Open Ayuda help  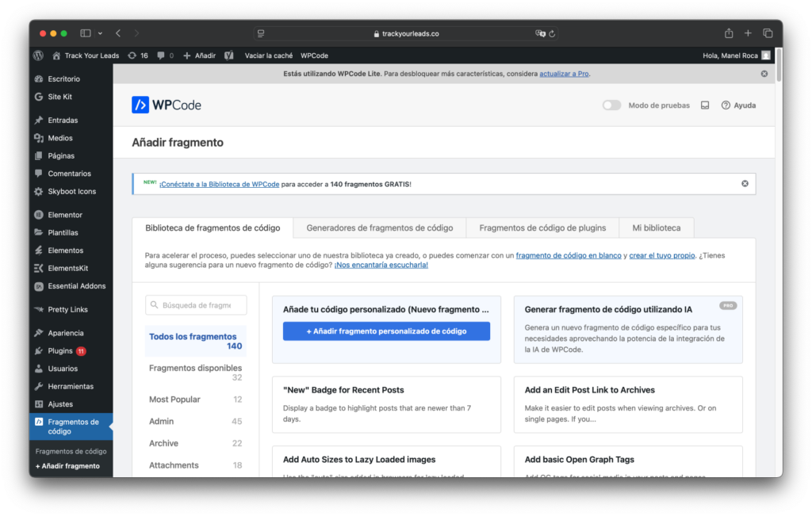pos(738,105)
